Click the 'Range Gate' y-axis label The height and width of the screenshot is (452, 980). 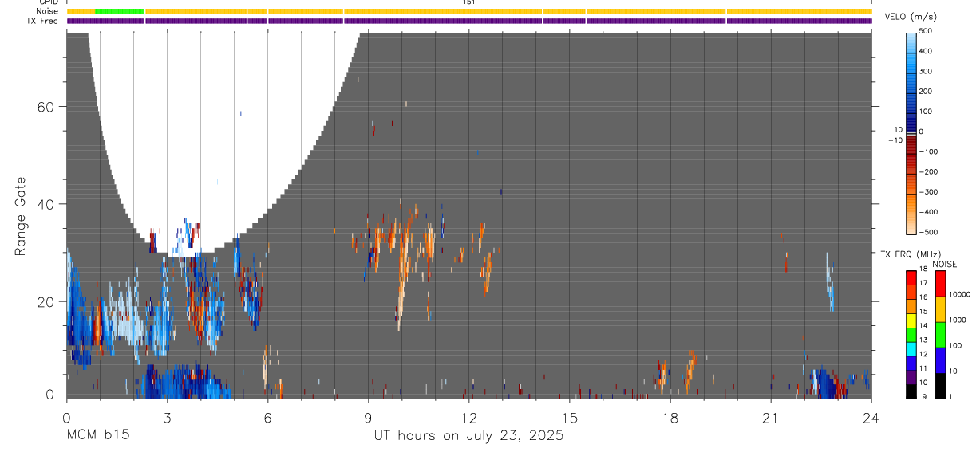click(21, 216)
